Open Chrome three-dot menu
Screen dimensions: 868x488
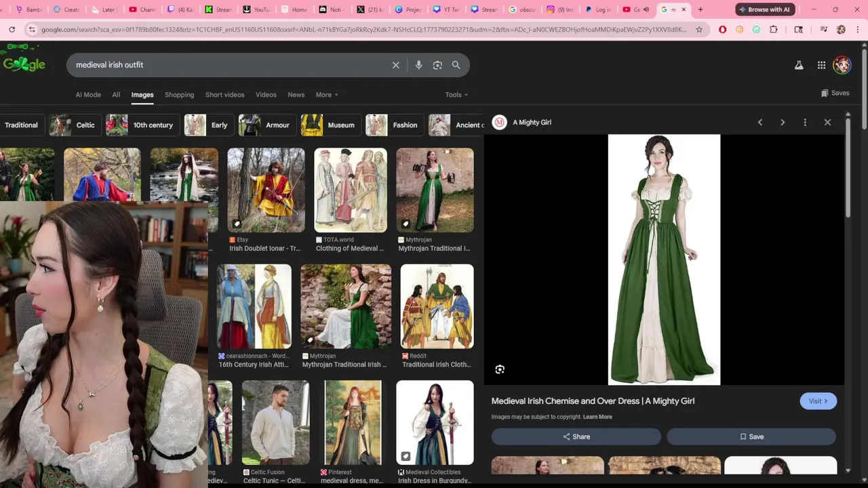coord(857,29)
